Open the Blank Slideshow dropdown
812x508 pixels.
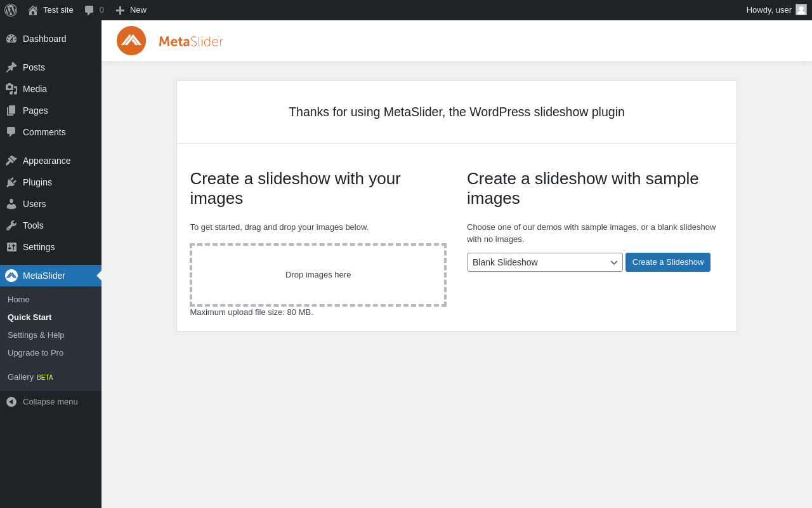tap(544, 262)
